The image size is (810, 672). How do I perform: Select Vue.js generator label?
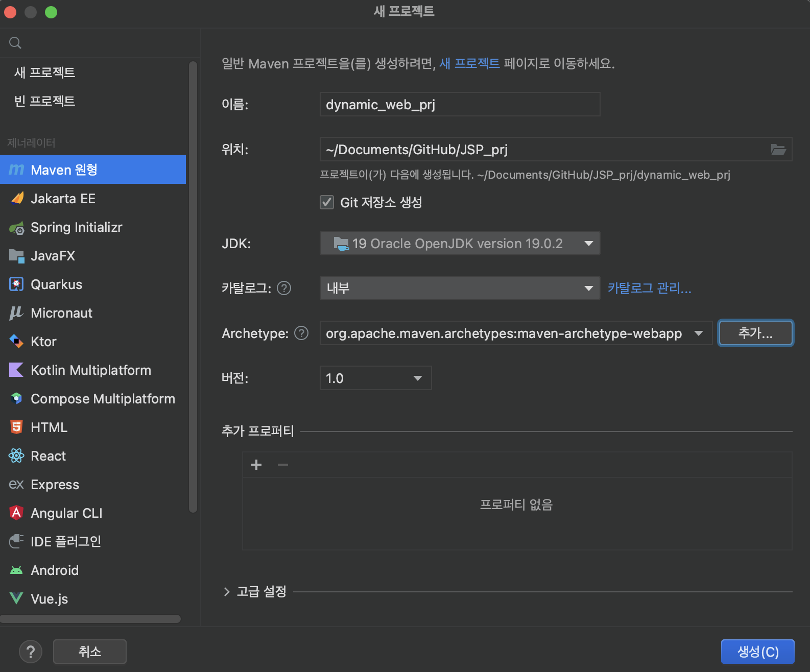pyautogui.click(x=50, y=598)
